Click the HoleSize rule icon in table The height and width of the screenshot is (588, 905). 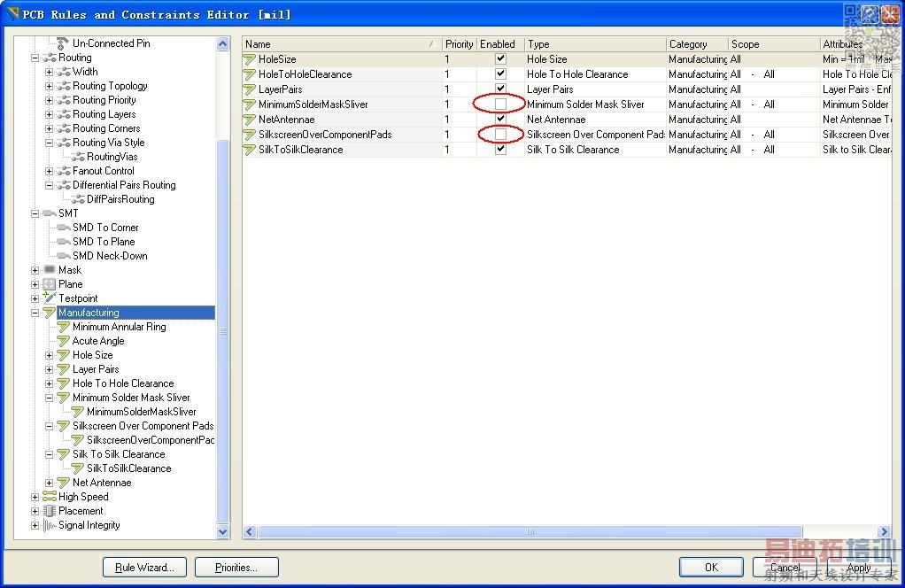(250, 58)
